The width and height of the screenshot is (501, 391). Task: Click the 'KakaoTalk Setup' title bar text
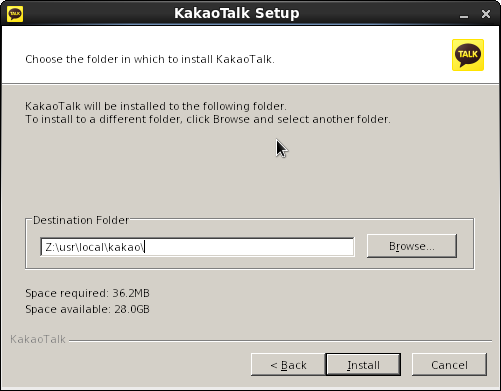tap(237, 13)
